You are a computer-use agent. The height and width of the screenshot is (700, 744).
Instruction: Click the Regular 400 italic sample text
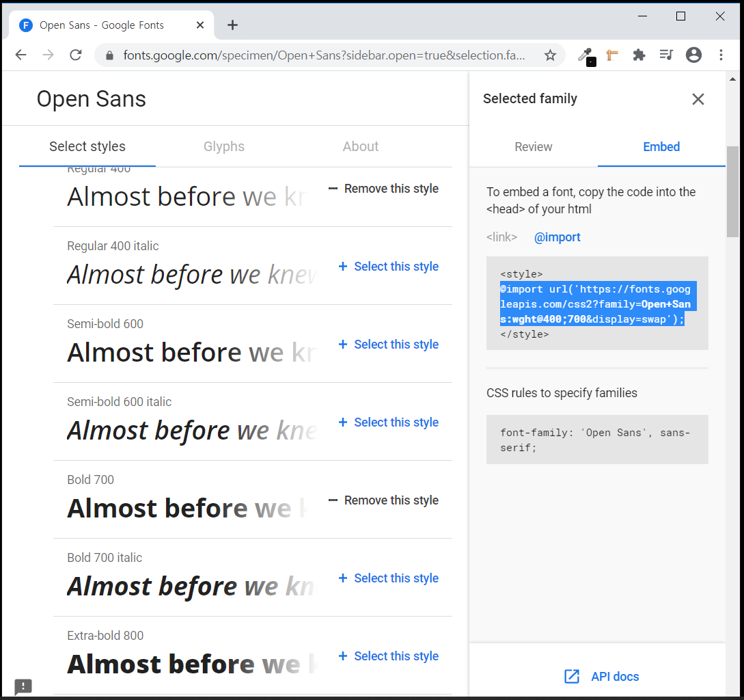[x=191, y=275]
